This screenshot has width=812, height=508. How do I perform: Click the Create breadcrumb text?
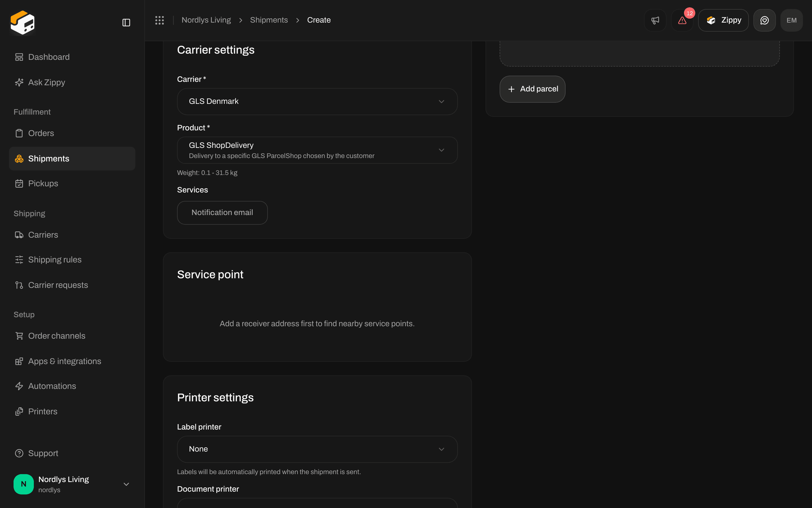pyautogui.click(x=319, y=20)
